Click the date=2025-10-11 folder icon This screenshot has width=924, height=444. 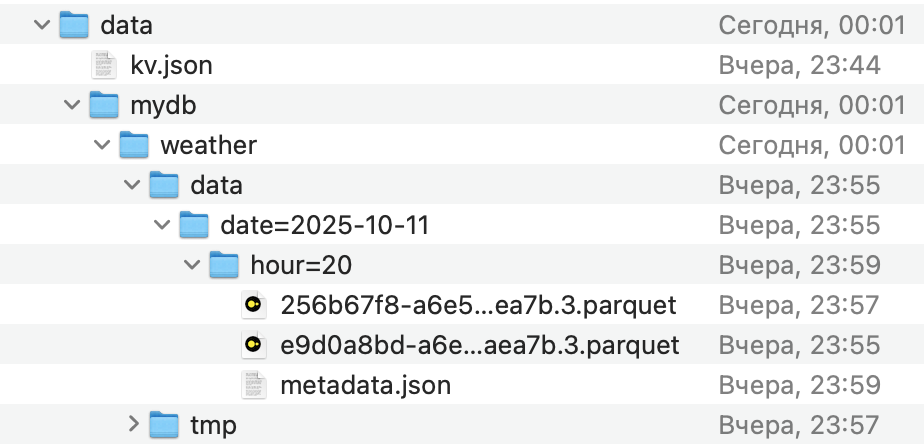tap(194, 225)
